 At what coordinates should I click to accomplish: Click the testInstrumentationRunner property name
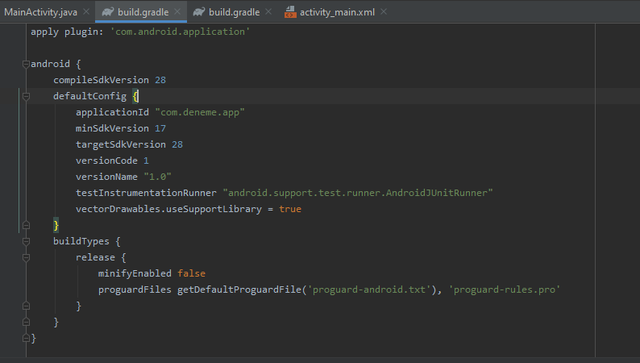[146, 193]
